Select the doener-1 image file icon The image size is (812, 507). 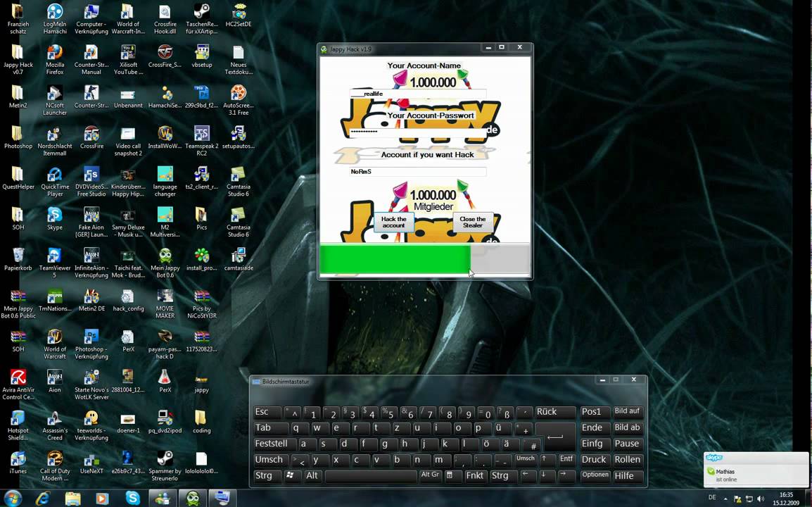(x=128, y=422)
